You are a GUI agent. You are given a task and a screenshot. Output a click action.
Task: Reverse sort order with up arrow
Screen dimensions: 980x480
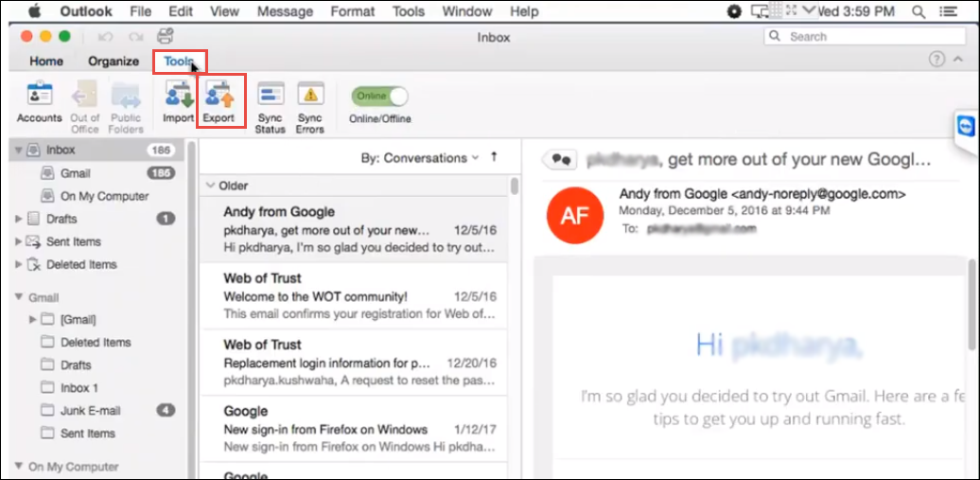tap(494, 158)
